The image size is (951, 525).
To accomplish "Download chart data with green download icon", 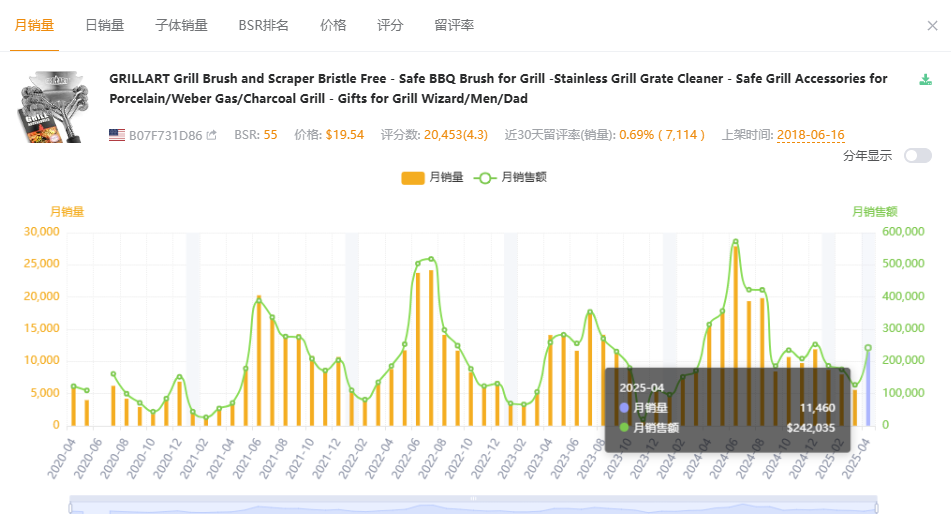I will click(x=925, y=79).
